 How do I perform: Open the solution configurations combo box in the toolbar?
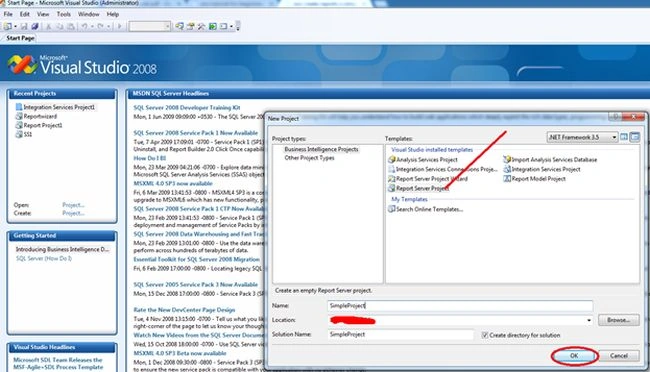150,27
